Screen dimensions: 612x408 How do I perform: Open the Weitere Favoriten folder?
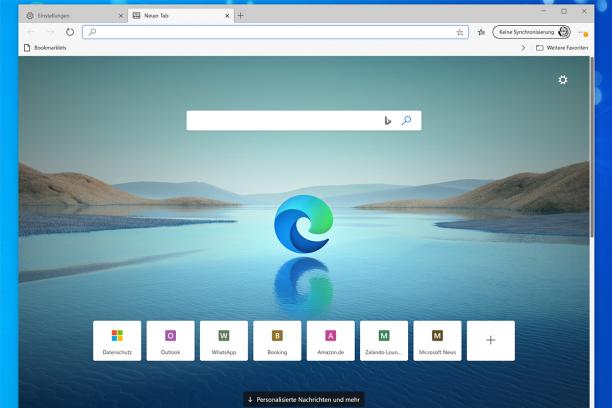pyautogui.click(x=562, y=48)
